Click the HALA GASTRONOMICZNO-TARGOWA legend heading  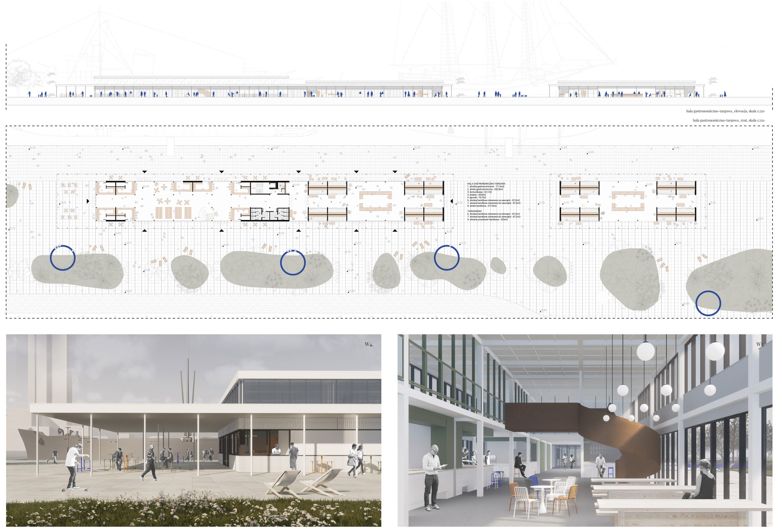click(x=486, y=184)
